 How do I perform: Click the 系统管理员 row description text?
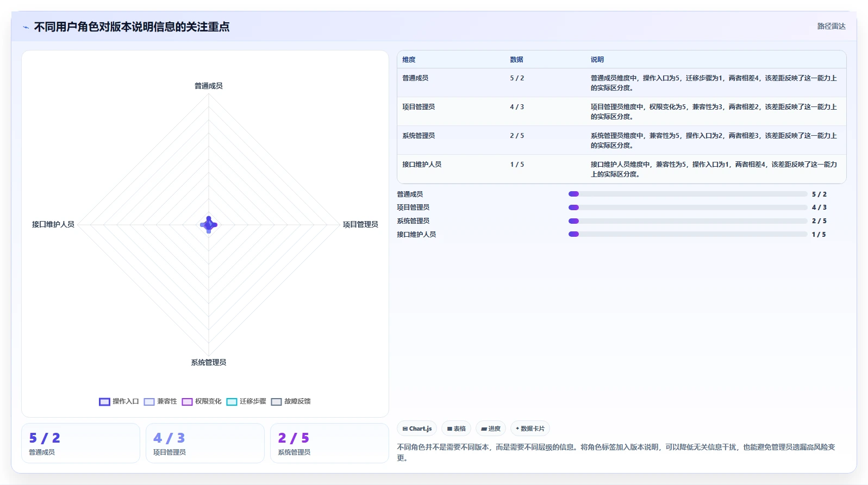point(714,141)
